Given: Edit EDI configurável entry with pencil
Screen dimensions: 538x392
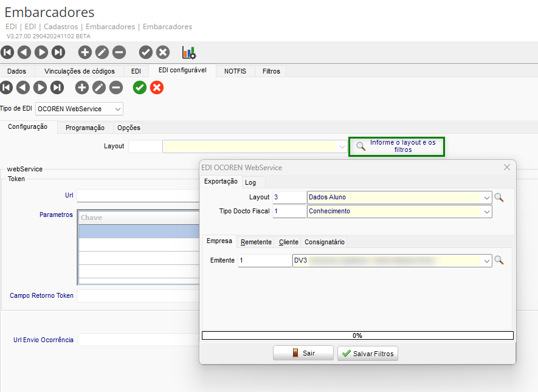Looking at the screenshot, I should 99,88.
